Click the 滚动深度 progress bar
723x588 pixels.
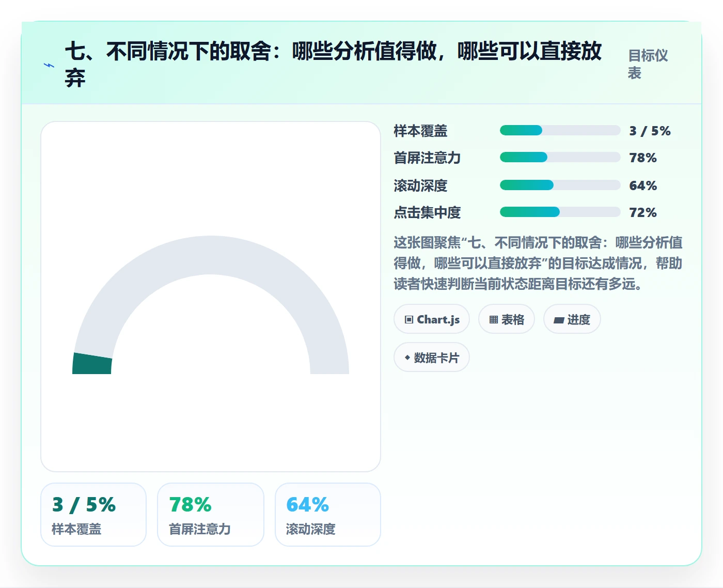[x=560, y=185]
